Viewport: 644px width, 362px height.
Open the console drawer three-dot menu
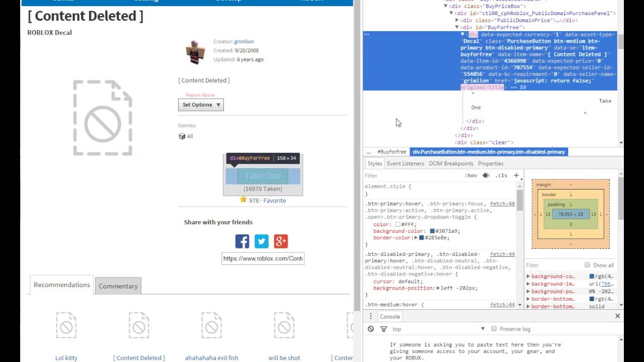click(x=371, y=316)
